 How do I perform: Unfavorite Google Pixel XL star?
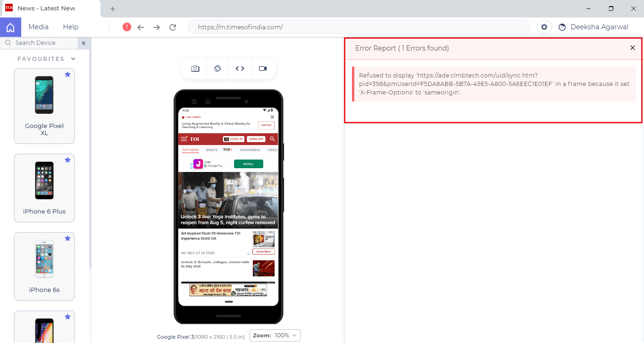tap(67, 75)
